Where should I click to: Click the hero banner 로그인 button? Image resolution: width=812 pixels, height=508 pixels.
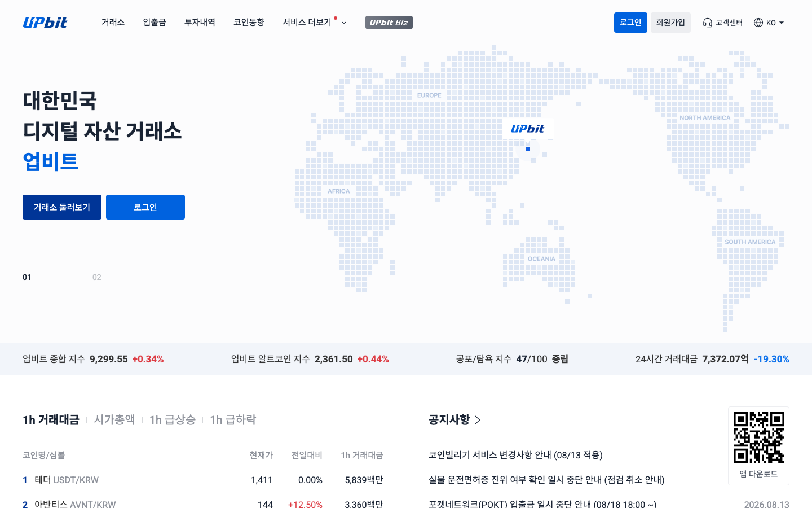coord(145,207)
